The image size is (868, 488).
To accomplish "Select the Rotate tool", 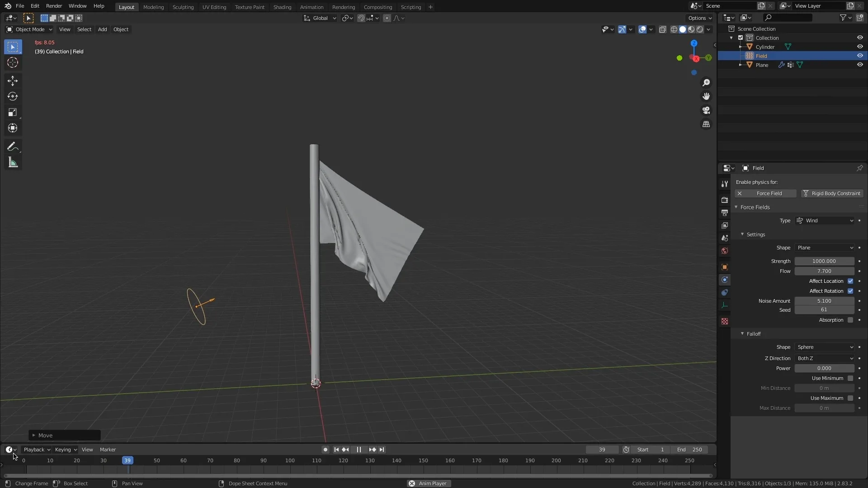I will [13, 96].
